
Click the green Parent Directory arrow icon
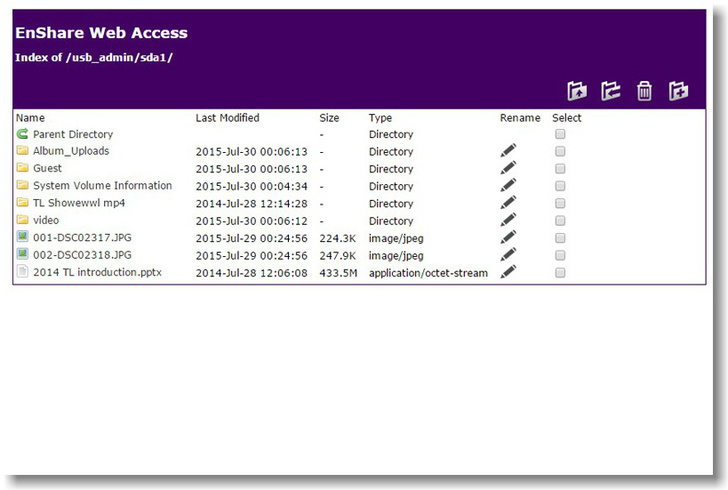(22, 134)
